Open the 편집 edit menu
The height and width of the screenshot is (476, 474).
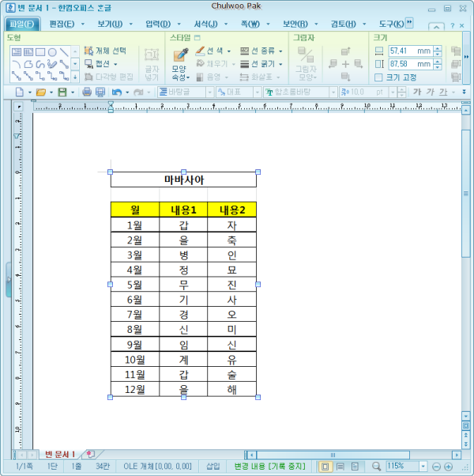coord(62,24)
